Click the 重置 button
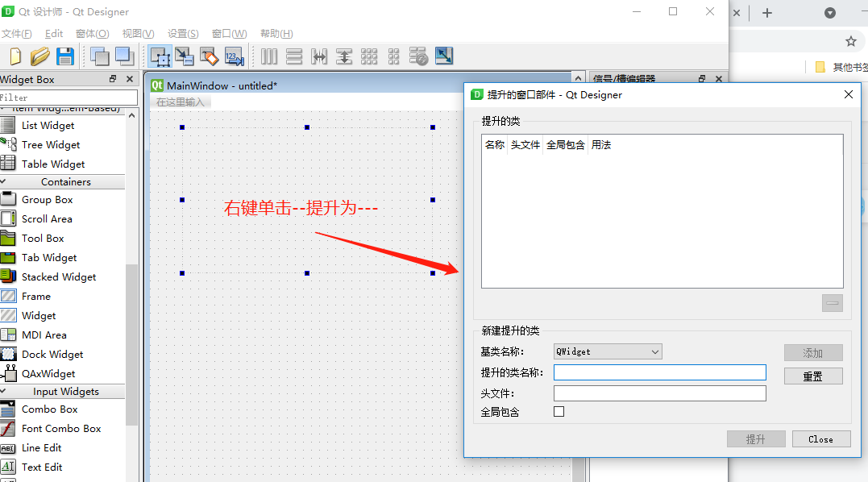Image resolution: width=868 pixels, height=482 pixels. [x=813, y=376]
